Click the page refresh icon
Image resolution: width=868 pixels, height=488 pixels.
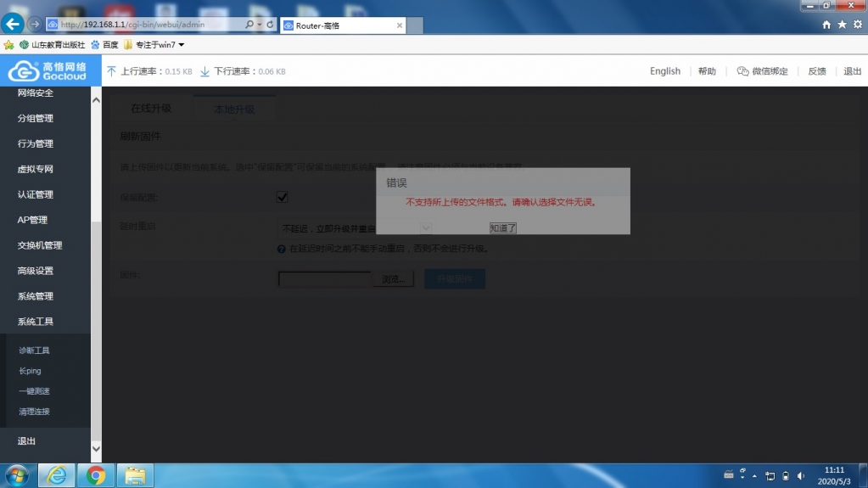[x=270, y=25]
